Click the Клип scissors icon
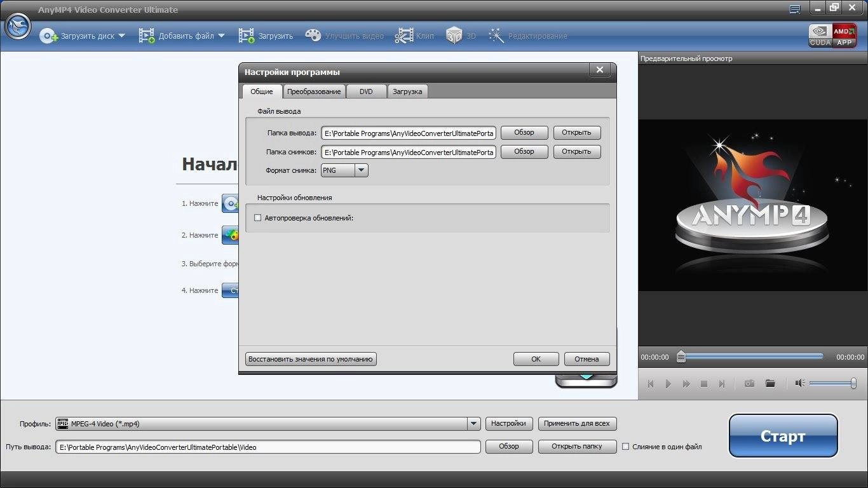The height and width of the screenshot is (488, 868). point(404,36)
